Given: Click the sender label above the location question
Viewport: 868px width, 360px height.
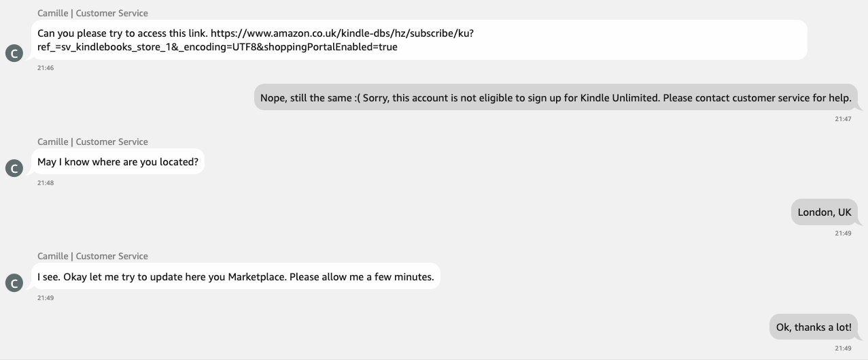Looking at the screenshot, I should tap(92, 142).
